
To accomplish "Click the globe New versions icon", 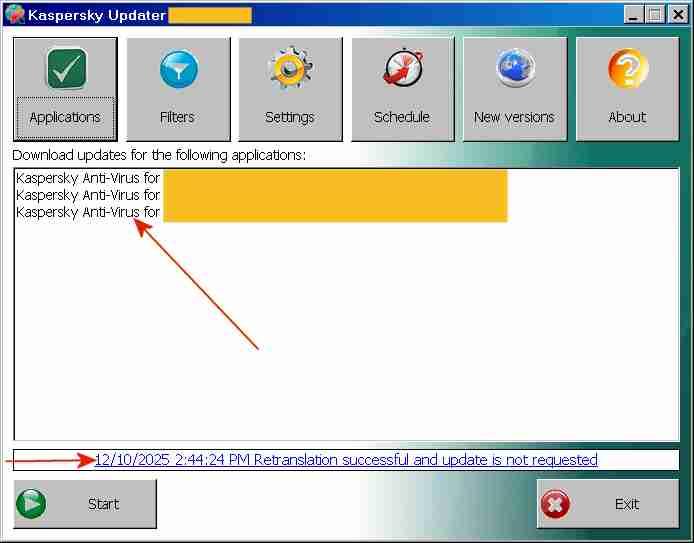I will click(515, 67).
